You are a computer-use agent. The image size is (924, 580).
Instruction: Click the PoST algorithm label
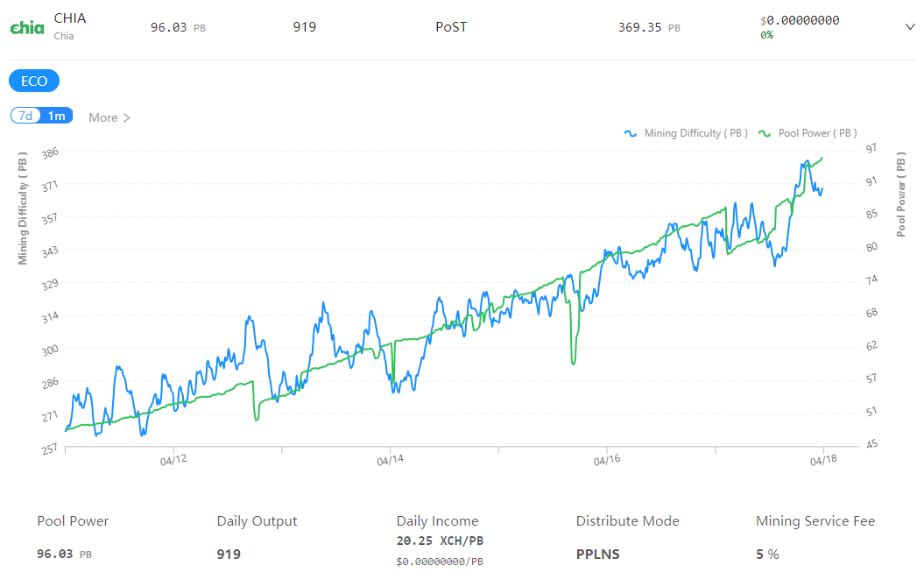coord(451,27)
